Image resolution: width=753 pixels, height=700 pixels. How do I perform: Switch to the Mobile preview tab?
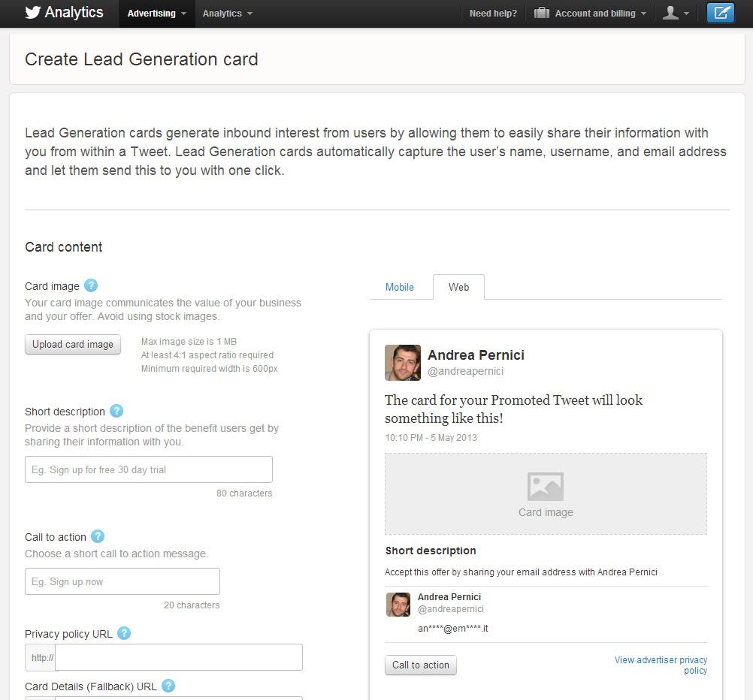[399, 287]
